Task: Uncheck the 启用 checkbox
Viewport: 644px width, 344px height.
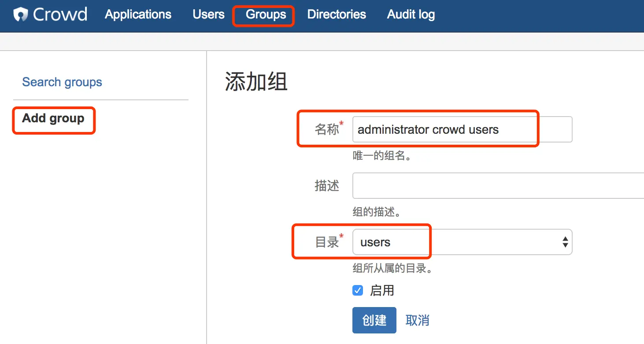Action: tap(358, 291)
